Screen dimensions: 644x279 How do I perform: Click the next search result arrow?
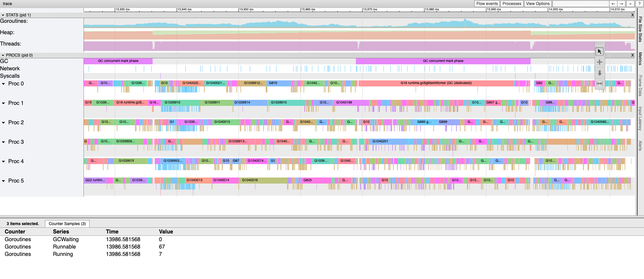pos(622,4)
